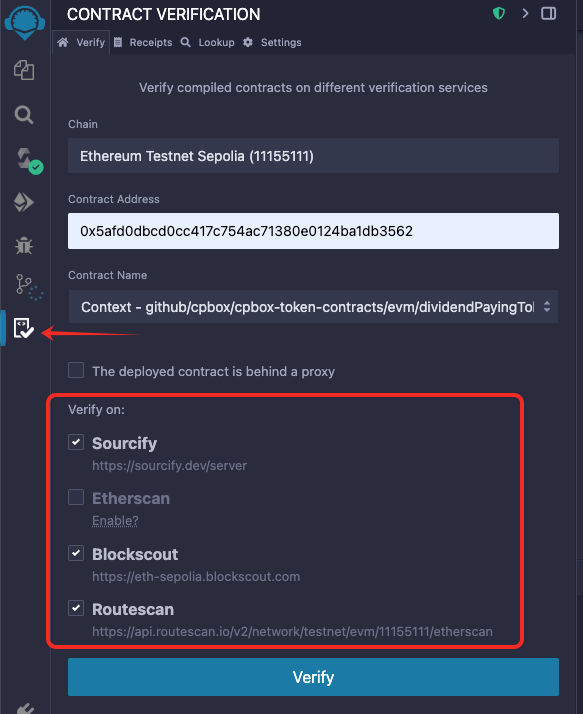The width and height of the screenshot is (583, 714).
Task: Open Deploy and run transactions icon
Action: point(24,202)
